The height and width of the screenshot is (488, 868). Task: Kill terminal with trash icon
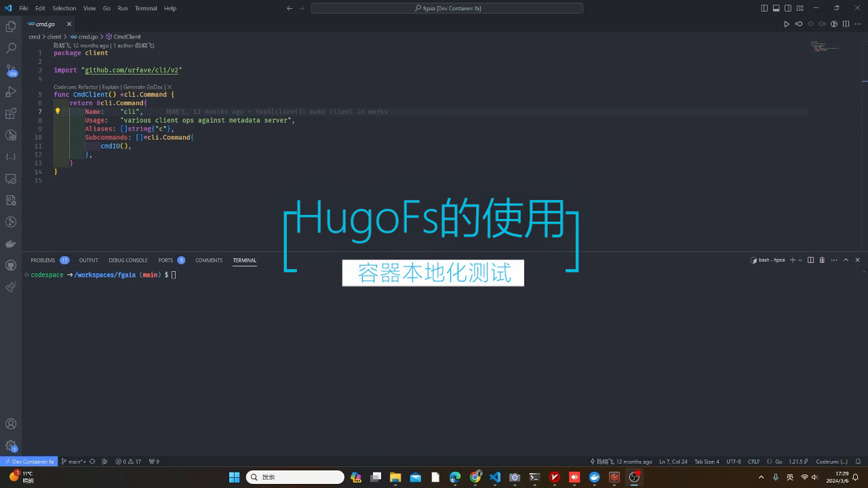click(x=822, y=260)
